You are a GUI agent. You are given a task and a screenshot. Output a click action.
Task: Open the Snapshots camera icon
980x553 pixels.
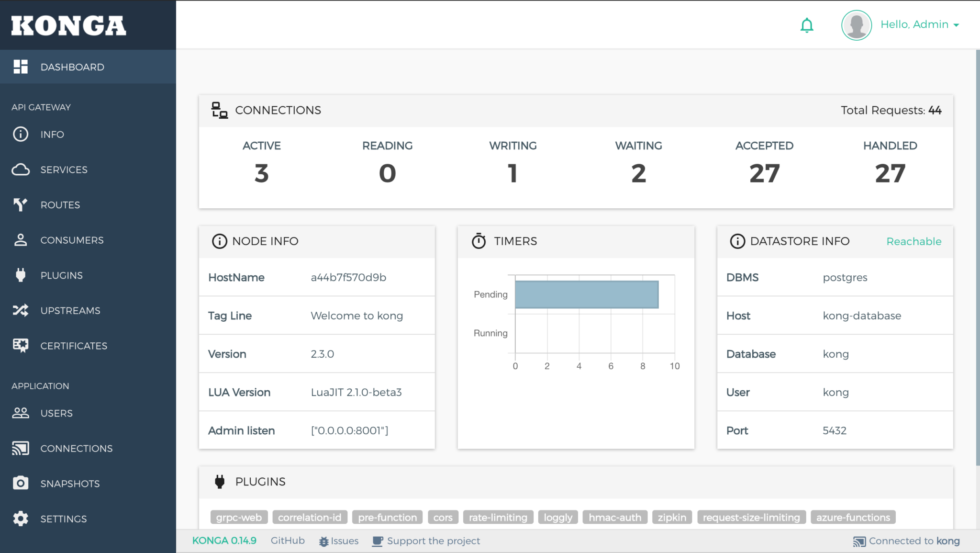20,483
